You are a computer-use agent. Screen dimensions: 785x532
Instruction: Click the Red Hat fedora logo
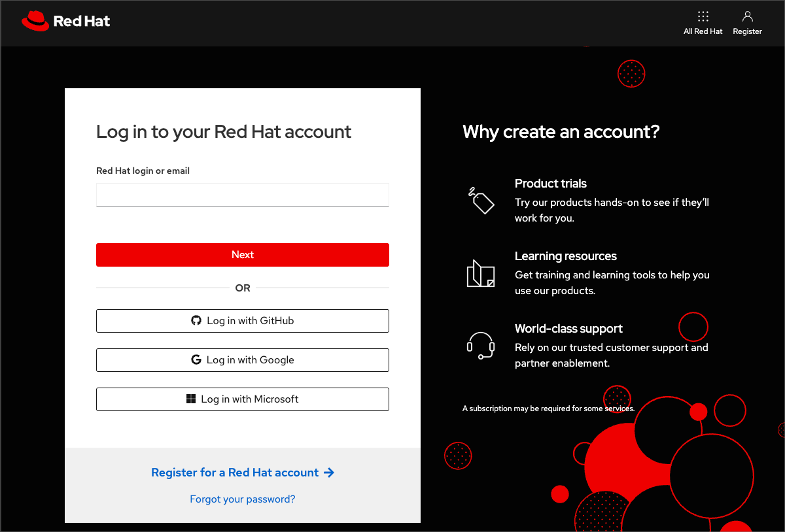click(35, 21)
